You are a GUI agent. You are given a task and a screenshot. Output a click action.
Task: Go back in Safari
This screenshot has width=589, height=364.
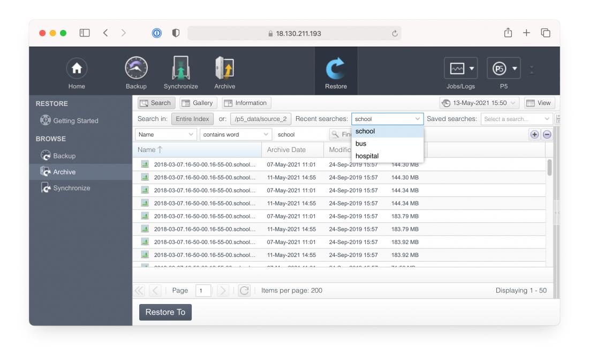pos(105,33)
